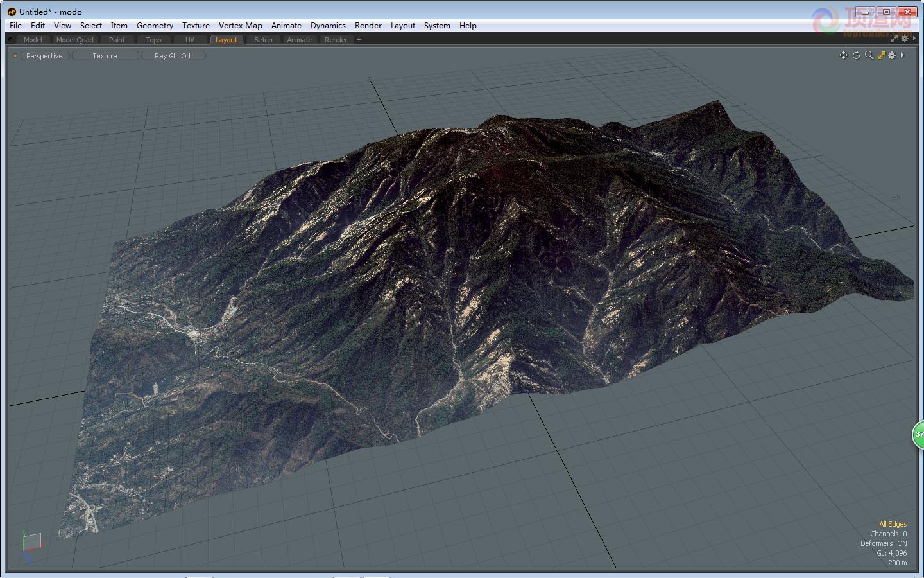Viewport: 924px width, 578px height.
Task: Switch to the Animate layout tab
Action: coord(300,40)
